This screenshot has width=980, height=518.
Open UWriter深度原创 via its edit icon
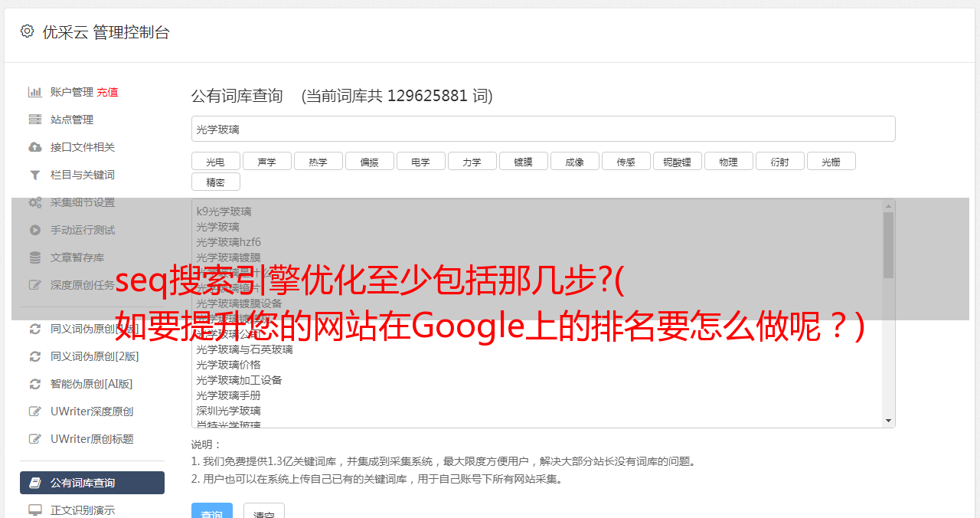pyautogui.click(x=35, y=411)
